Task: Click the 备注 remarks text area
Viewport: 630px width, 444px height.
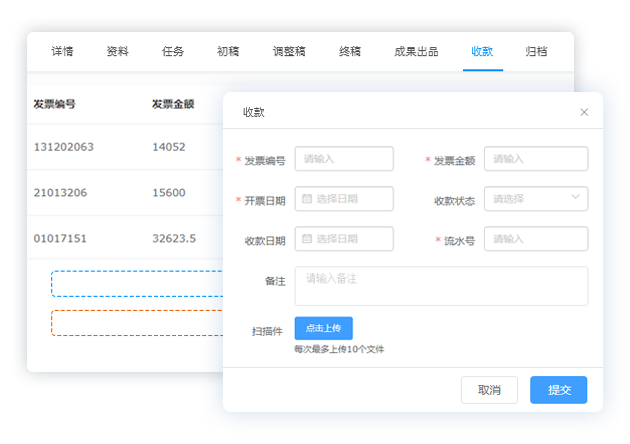Action: coord(441,285)
